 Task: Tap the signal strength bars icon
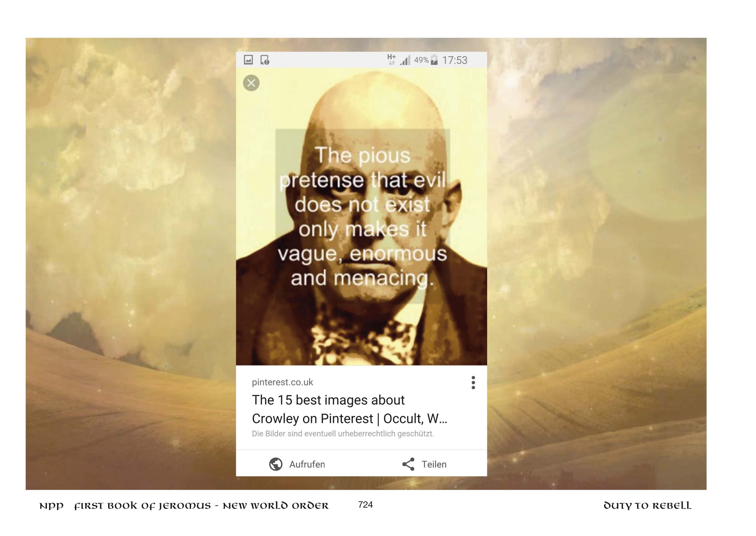[x=405, y=60]
